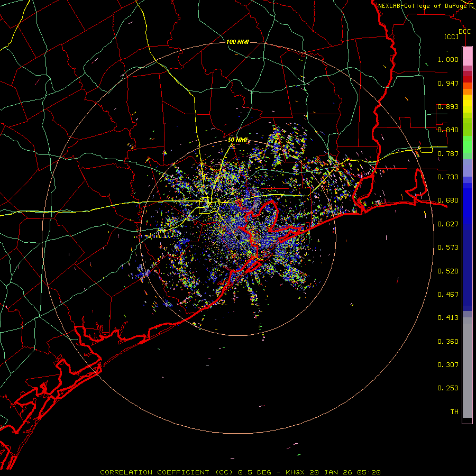476x476 pixels.
Task: Click the 0.573 scale label
Action: point(448,248)
